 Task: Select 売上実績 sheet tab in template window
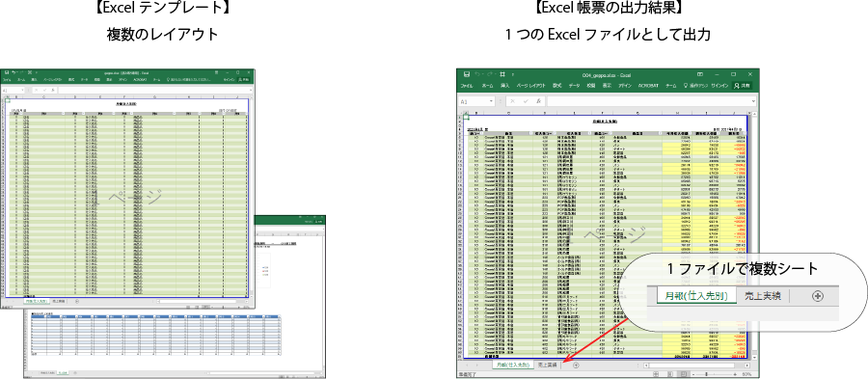pyautogui.click(x=59, y=301)
